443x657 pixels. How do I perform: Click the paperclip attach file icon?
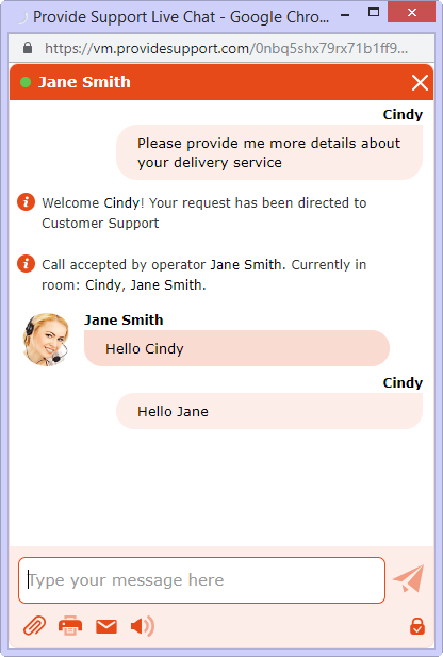coord(35,626)
